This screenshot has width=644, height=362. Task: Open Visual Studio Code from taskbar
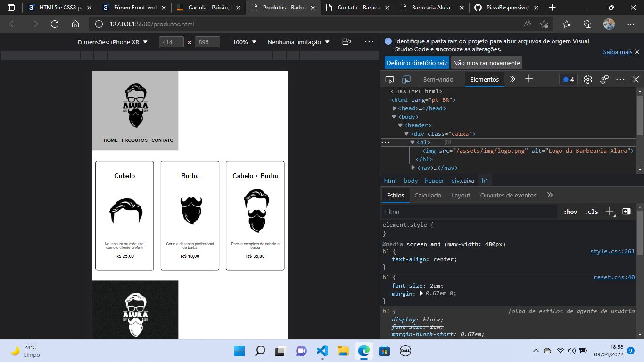322,351
